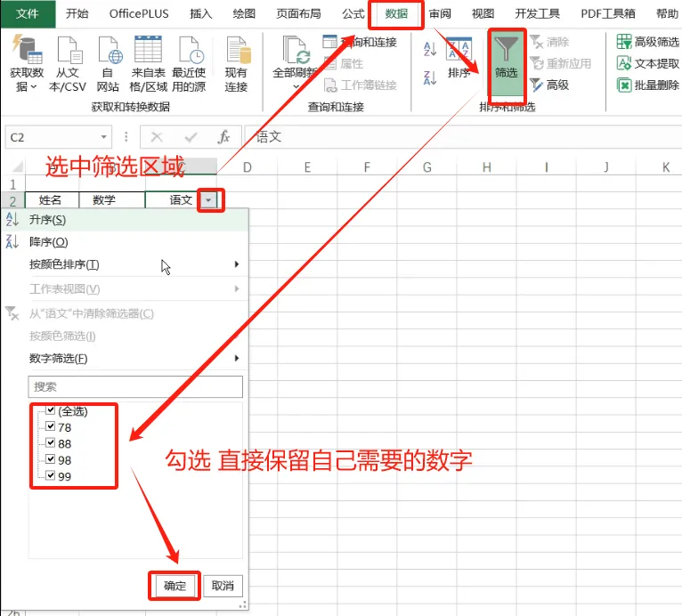Viewport: 682px width, 616px height.
Task: Choose 降序(O) descending sort in menu
Action: [126, 242]
